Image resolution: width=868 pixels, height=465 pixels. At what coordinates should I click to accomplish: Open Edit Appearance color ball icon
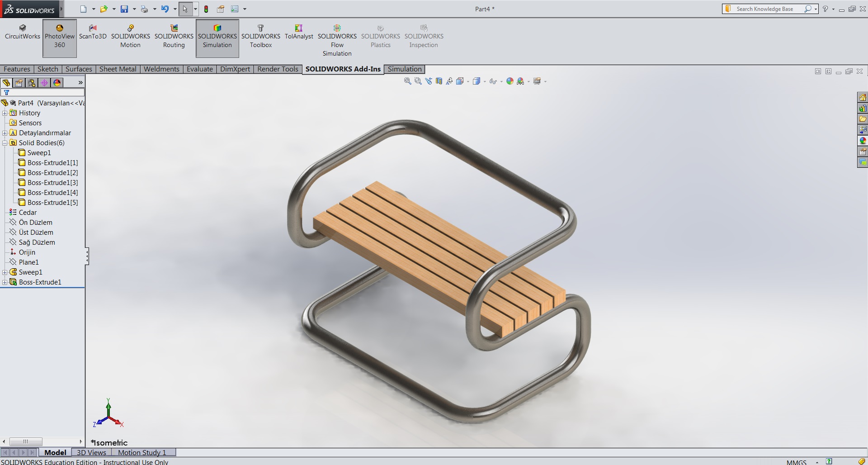510,81
